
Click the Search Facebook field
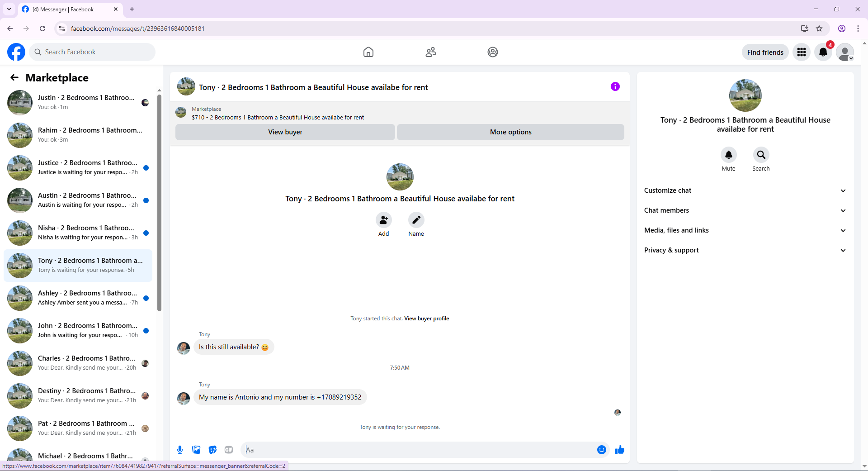(x=92, y=52)
